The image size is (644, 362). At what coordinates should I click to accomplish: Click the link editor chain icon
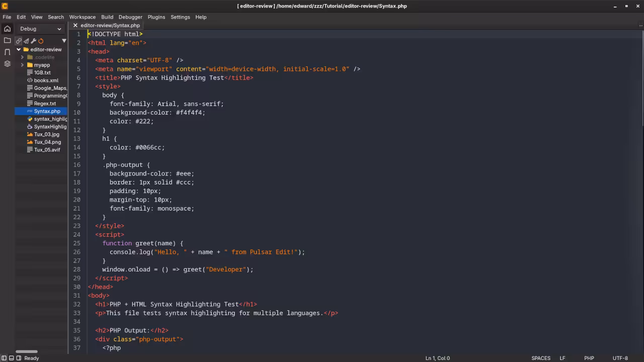click(19, 41)
